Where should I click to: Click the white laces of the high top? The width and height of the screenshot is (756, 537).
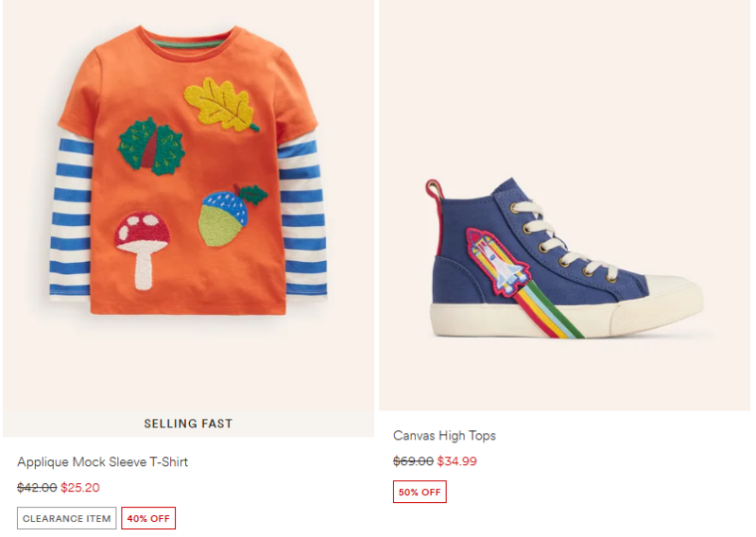pos(564,241)
